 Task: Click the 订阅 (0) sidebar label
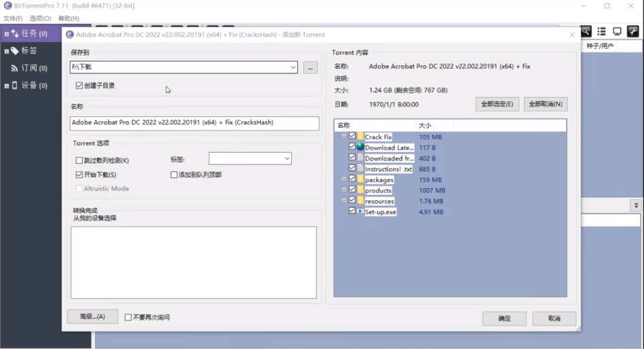point(35,68)
